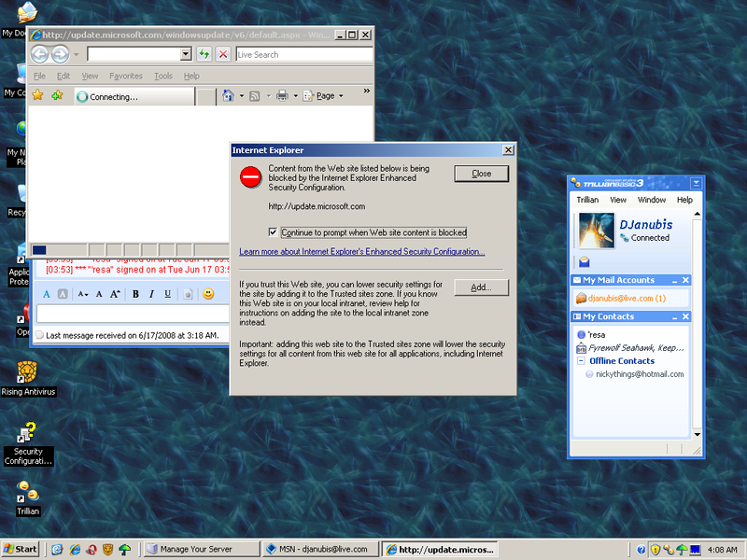Open the Rising Antivirus desktop shortcut
Screen dimensions: 747x560
click(28, 379)
